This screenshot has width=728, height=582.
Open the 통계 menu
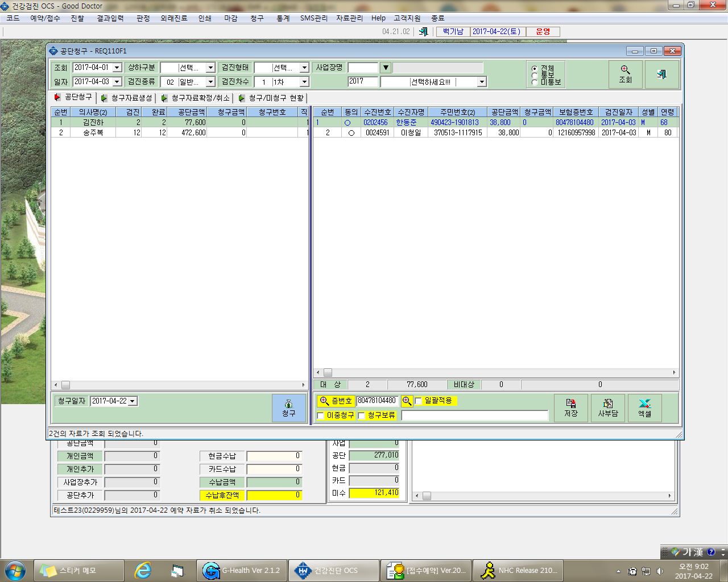[283, 18]
